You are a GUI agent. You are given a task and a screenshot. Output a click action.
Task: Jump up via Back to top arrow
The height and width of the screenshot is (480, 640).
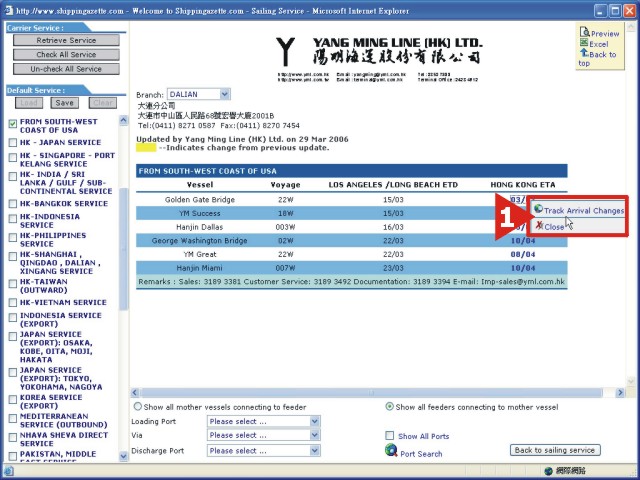click(584, 53)
